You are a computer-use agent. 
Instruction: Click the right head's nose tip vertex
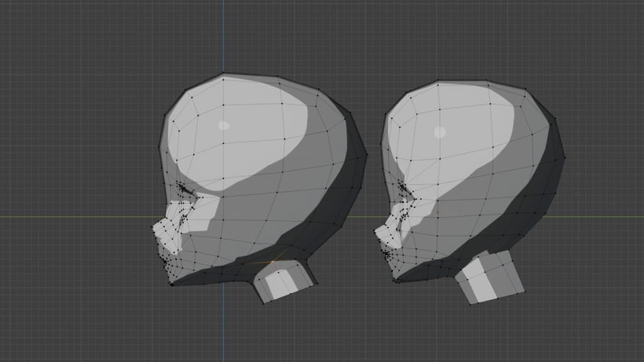pyautogui.click(x=374, y=231)
